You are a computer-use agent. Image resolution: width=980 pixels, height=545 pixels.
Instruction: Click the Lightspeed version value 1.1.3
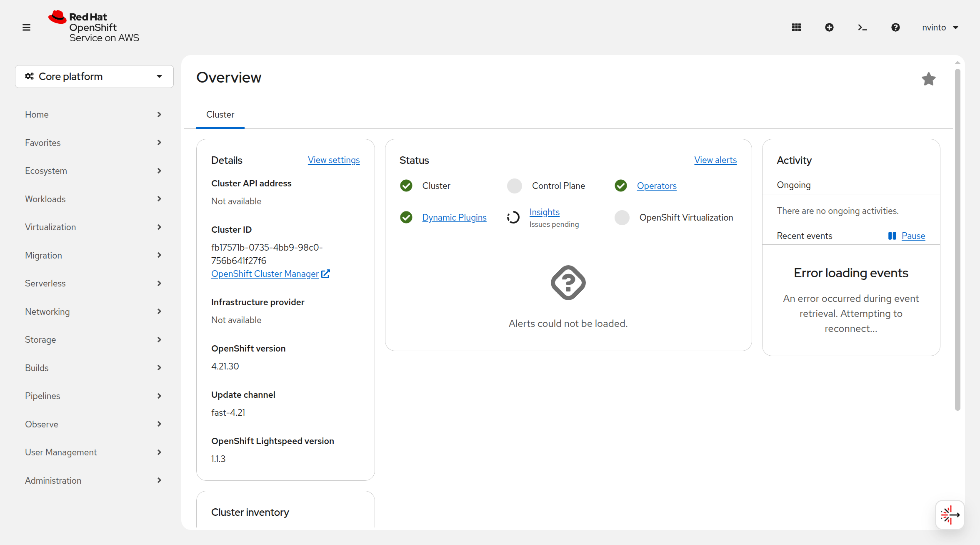click(218, 459)
